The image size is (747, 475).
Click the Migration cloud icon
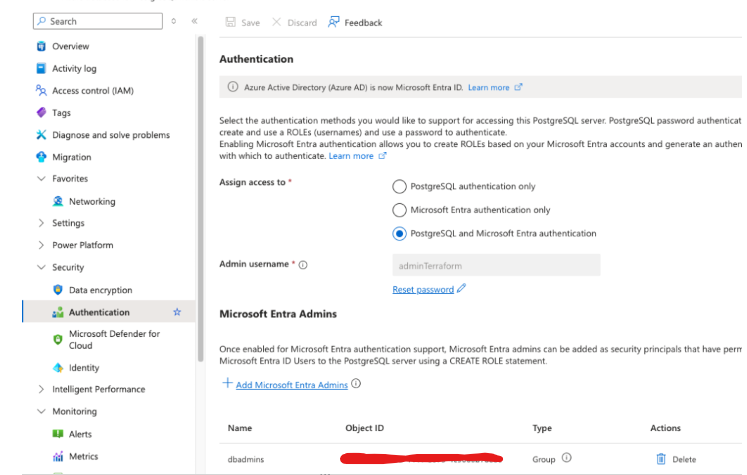pos(41,157)
